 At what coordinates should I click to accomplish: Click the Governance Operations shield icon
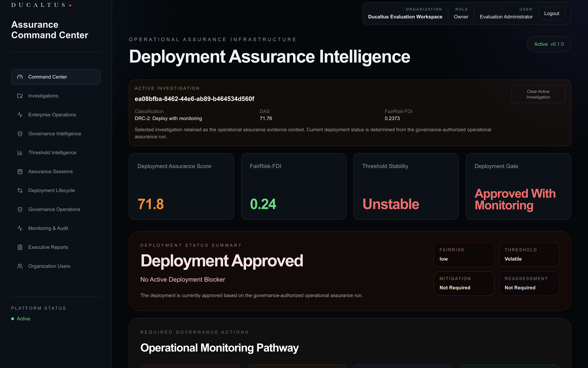(x=20, y=209)
